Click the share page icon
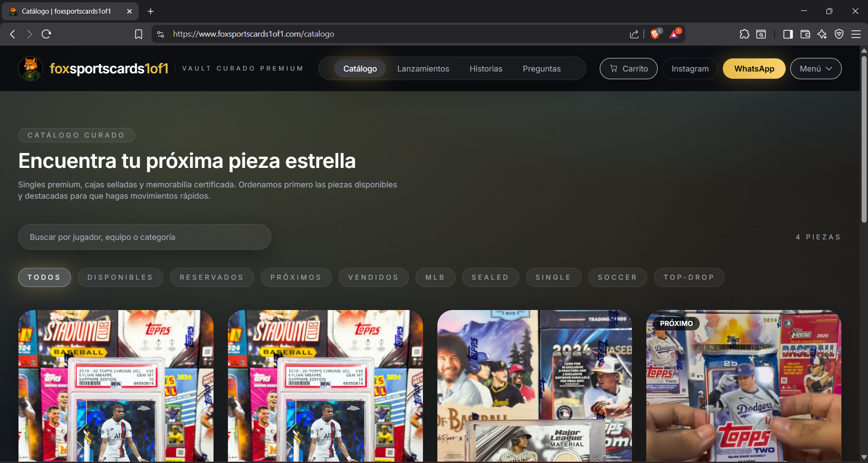Viewport: 868px width, 463px height. [x=634, y=33]
